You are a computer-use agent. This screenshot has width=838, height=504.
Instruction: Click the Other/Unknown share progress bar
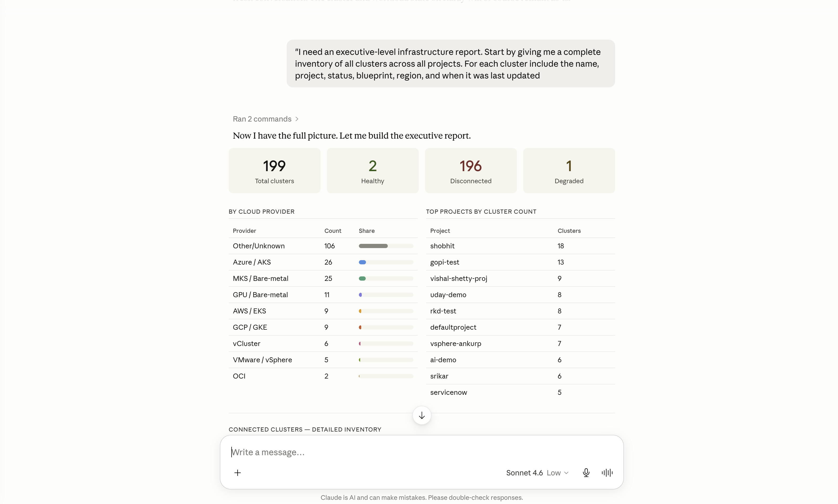point(386,246)
